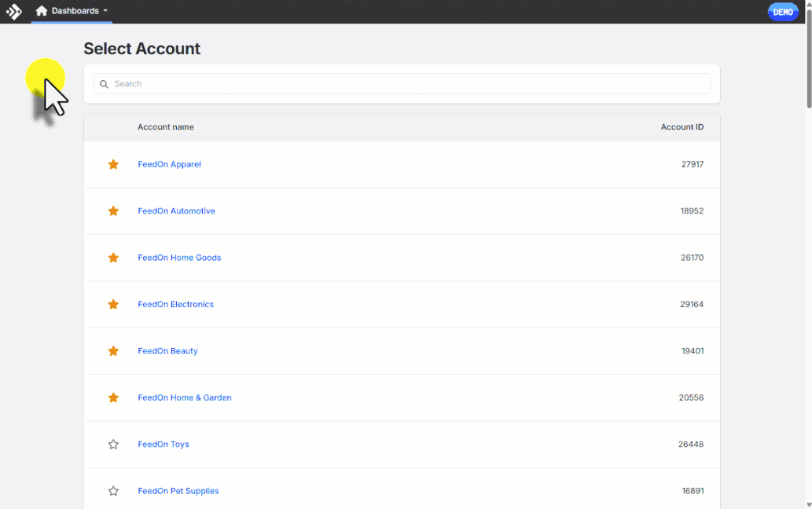This screenshot has height=509, width=812.
Task: Toggle star for FeedOn Beauty
Action: [113, 350]
